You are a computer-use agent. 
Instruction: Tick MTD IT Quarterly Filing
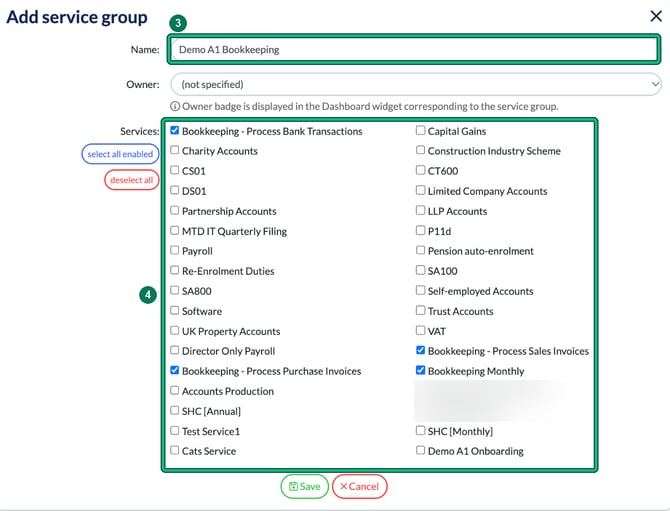coord(174,230)
